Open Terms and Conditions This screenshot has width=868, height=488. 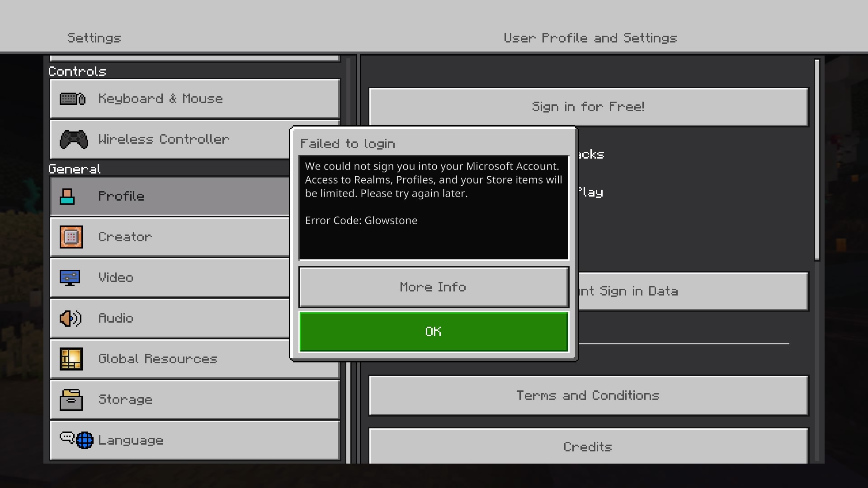(x=588, y=395)
